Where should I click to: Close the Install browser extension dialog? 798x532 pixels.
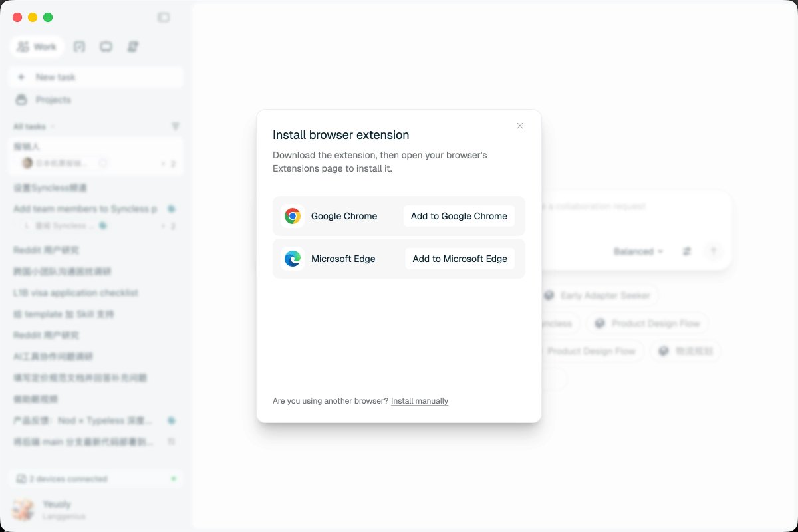[520, 126]
